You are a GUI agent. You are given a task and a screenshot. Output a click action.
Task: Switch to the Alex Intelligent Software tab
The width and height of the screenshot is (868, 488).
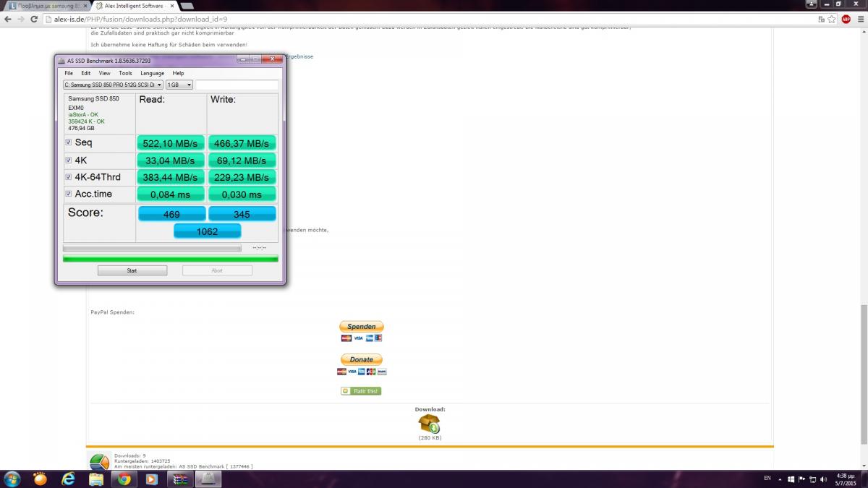[135, 6]
